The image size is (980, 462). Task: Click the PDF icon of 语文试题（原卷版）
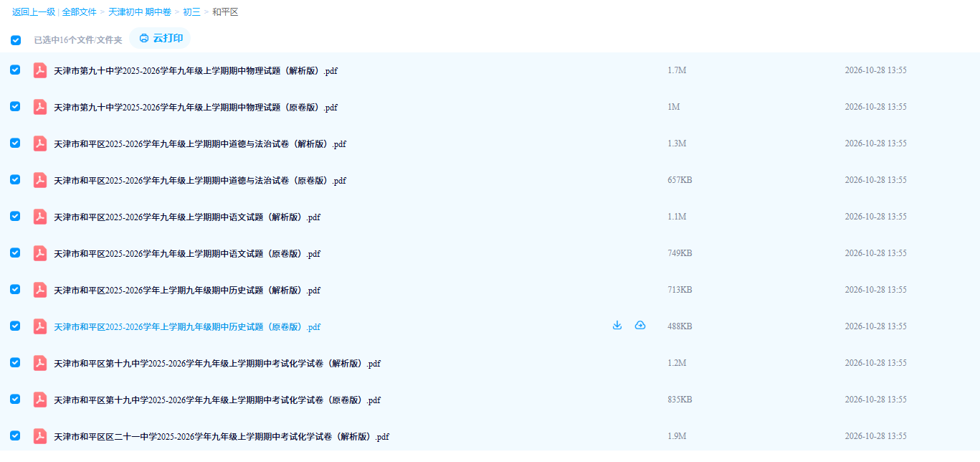40,253
